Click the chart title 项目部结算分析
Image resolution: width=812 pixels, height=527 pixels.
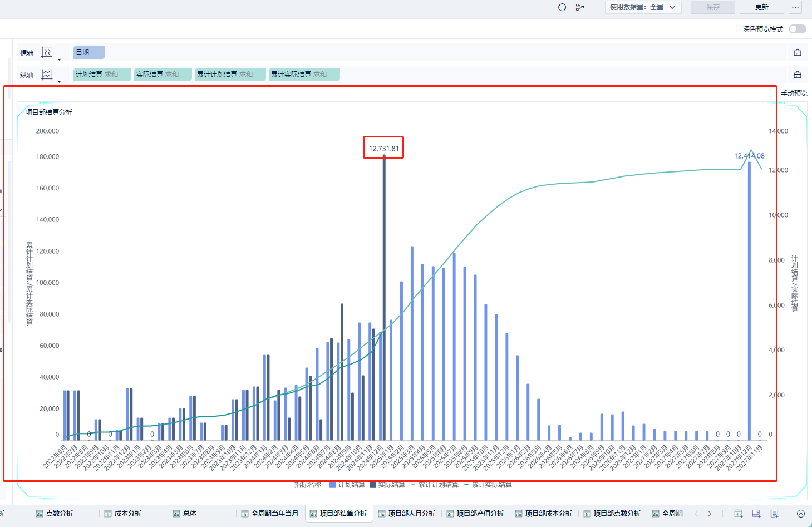tap(49, 112)
